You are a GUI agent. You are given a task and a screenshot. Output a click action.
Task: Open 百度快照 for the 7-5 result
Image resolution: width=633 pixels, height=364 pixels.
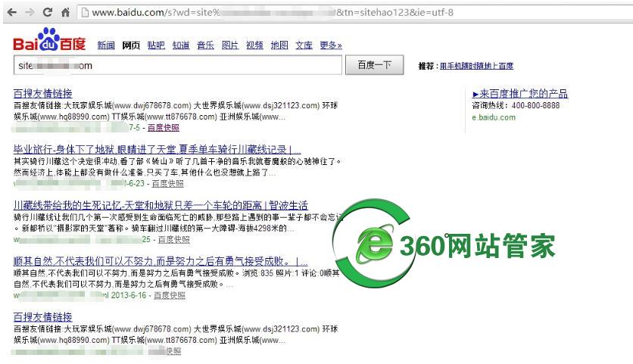pyautogui.click(x=163, y=128)
